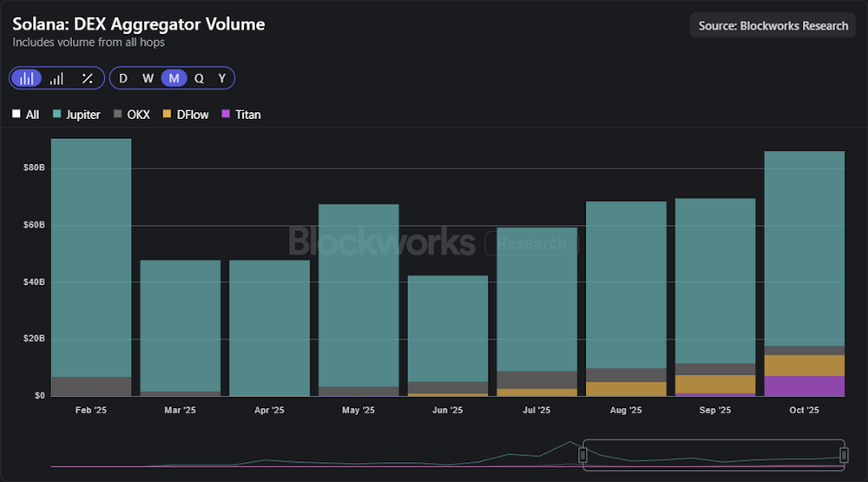Image resolution: width=868 pixels, height=482 pixels.
Task: Select weekly (W) time interval
Action: (x=148, y=78)
